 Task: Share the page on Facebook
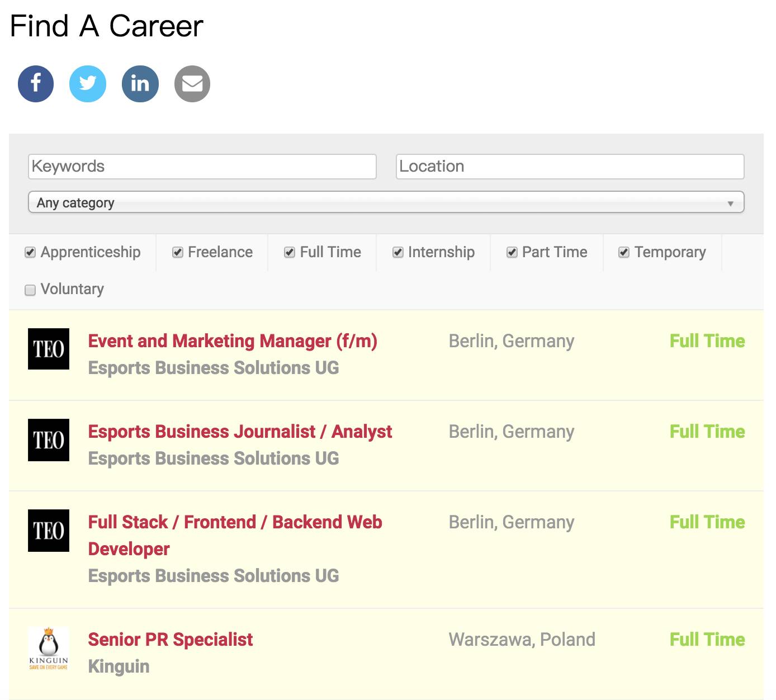coord(36,84)
